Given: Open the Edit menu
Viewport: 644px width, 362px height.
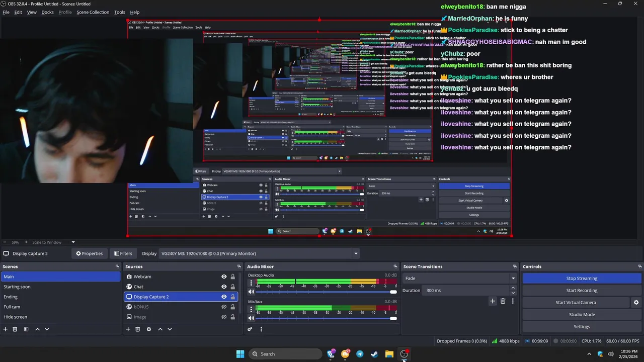Looking at the screenshot, I should tap(18, 12).
